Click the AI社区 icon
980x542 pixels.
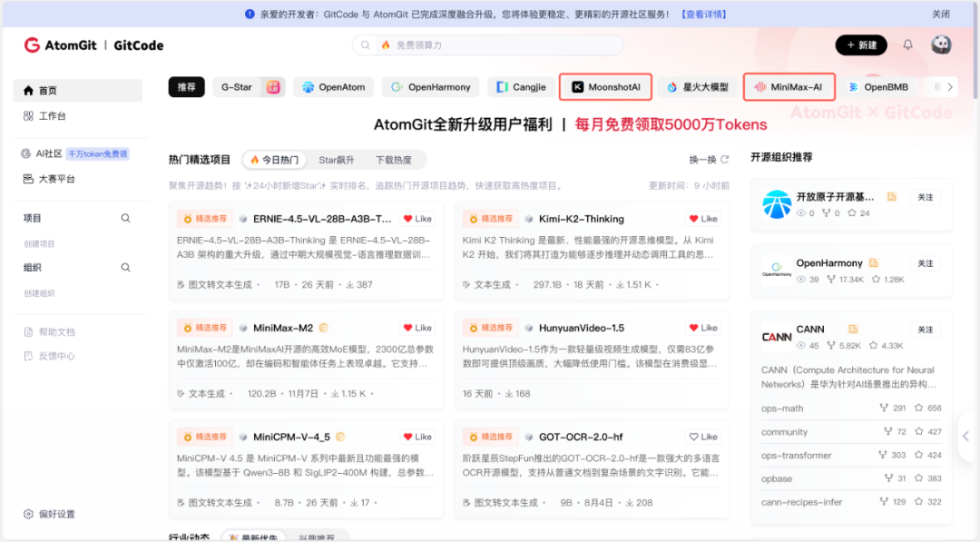(x=25, y=153)
